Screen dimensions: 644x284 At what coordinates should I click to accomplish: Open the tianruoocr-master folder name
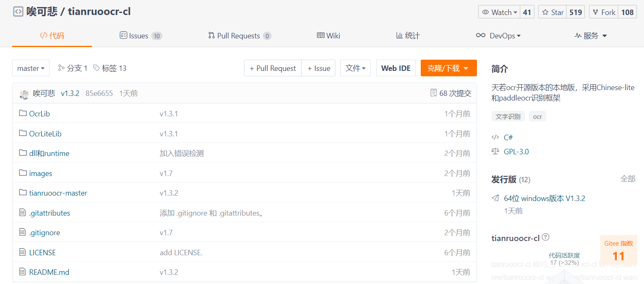click(x=58, y=193)
